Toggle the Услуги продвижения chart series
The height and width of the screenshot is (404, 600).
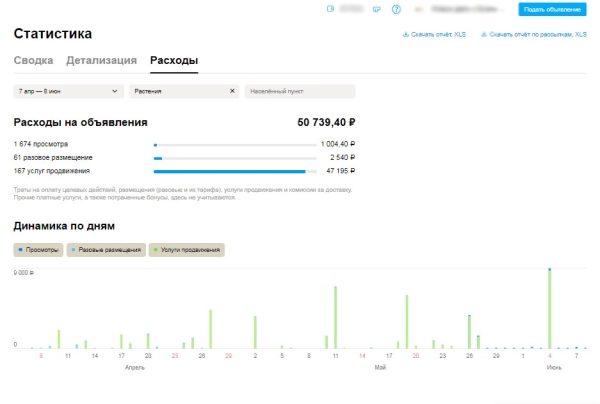(x=186, y=249)
